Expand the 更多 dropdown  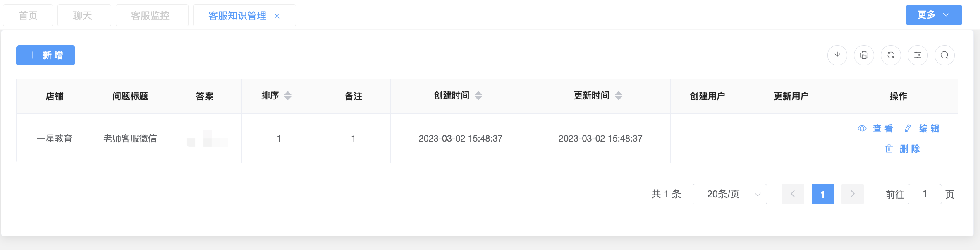point(934,15)
